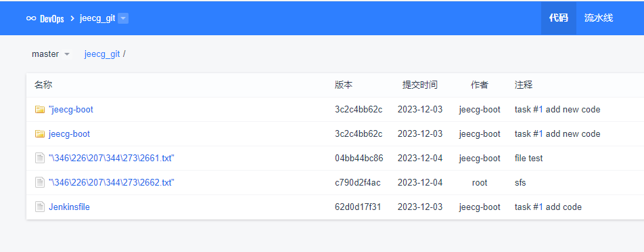Click the DevOps infinity logo icon

pos(31,18)
